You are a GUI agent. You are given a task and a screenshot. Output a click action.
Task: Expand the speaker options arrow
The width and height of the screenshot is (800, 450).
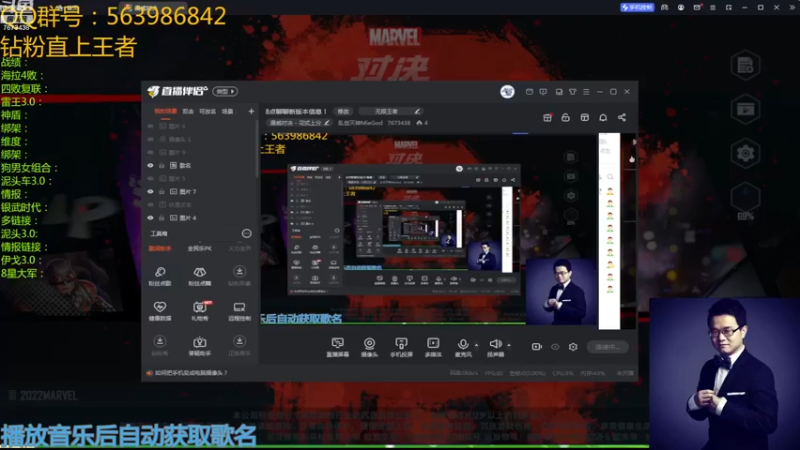[509, 345]
